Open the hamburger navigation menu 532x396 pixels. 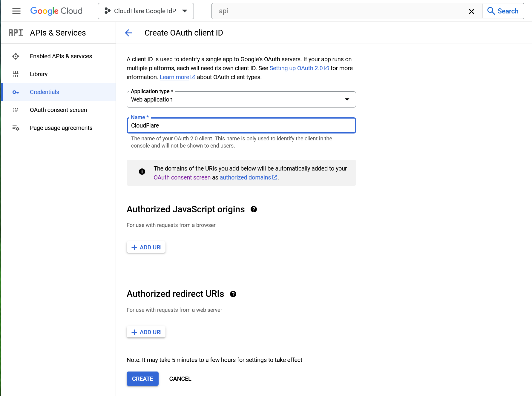click(x=16, y=11)
